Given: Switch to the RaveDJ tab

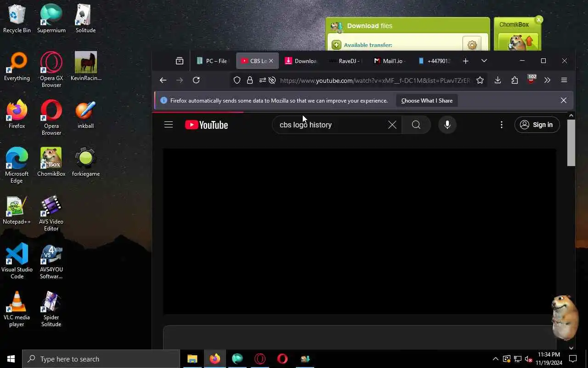Looking at the screenshot, I should pos(346,61).
